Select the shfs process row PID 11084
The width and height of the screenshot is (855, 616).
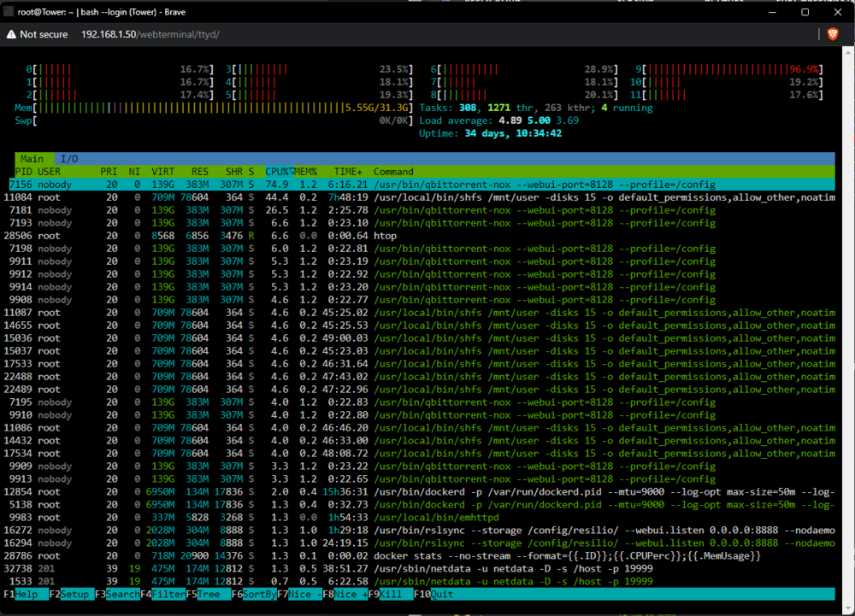click(x=419, y=197)
